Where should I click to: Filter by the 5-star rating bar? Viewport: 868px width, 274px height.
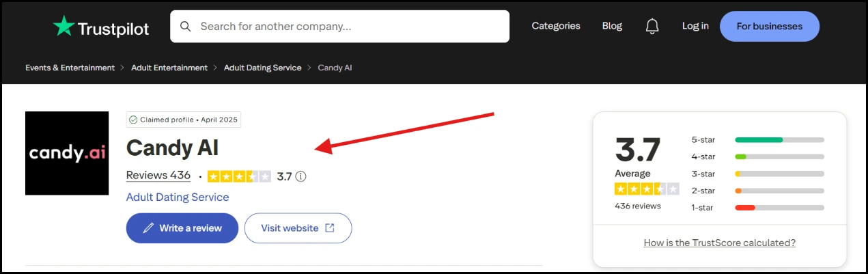point(779,139)
